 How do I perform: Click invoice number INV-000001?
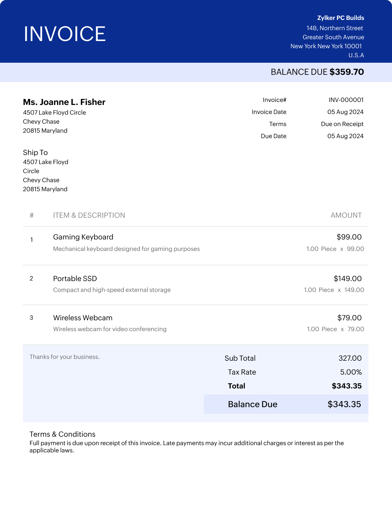(346, 100)
